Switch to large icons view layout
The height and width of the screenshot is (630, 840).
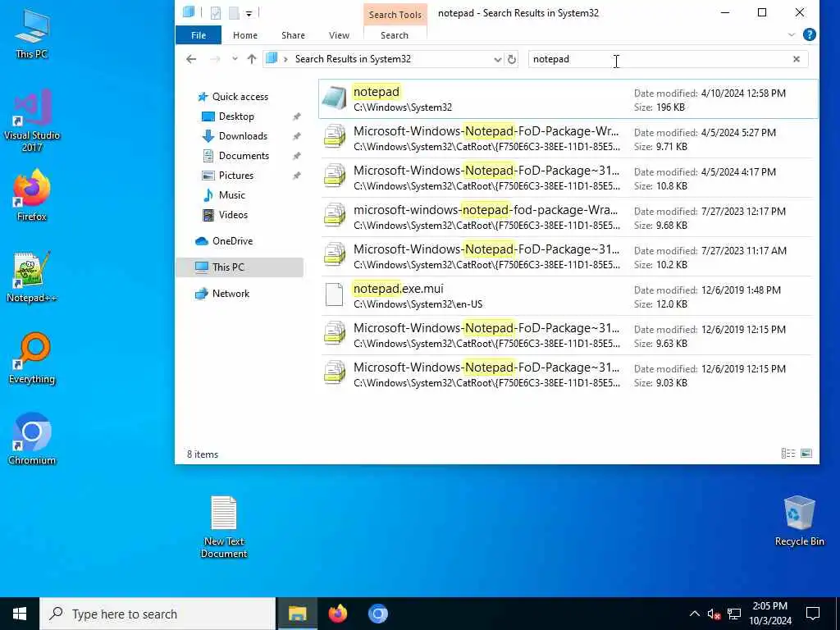pyautogui.click(x=806, y=454)
